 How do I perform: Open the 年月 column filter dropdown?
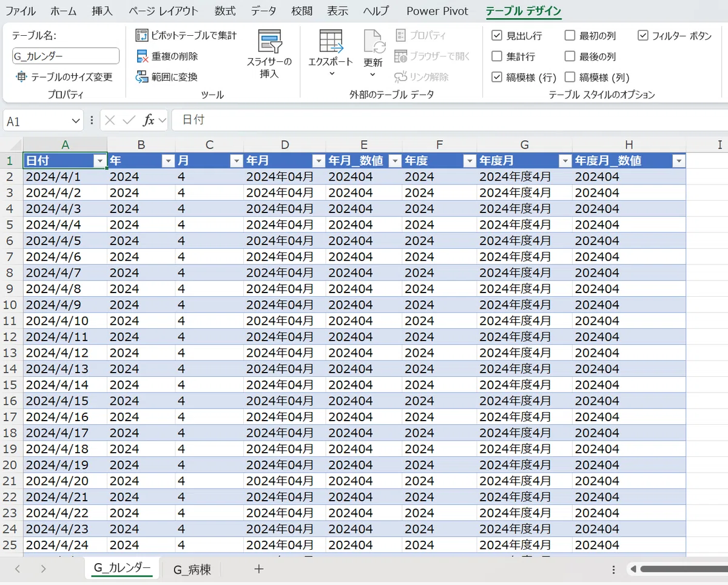[318, 161]
